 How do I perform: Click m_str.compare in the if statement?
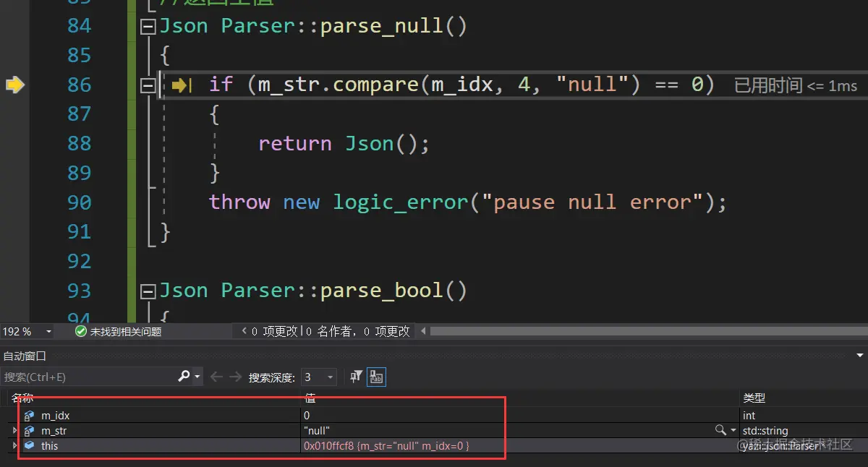pyautogui.click(x=339, y=85)
